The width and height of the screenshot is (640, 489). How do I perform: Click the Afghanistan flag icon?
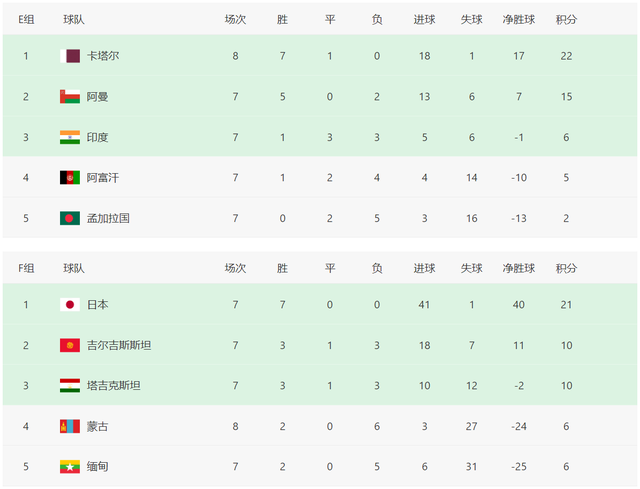click(x=70, y=177)
